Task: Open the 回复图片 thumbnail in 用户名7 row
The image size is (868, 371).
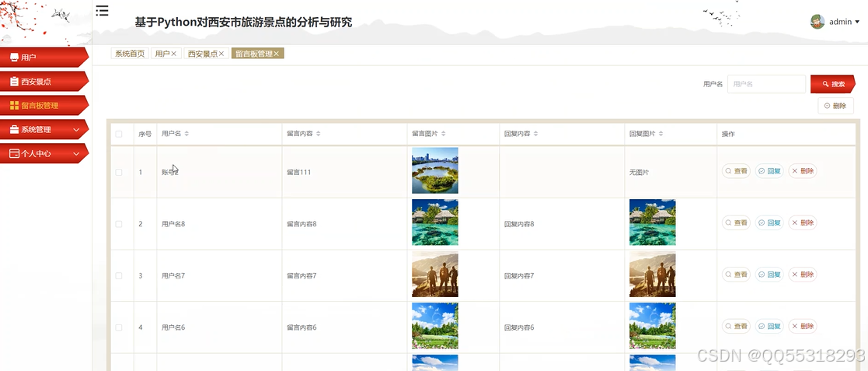Action: (652, 274)
